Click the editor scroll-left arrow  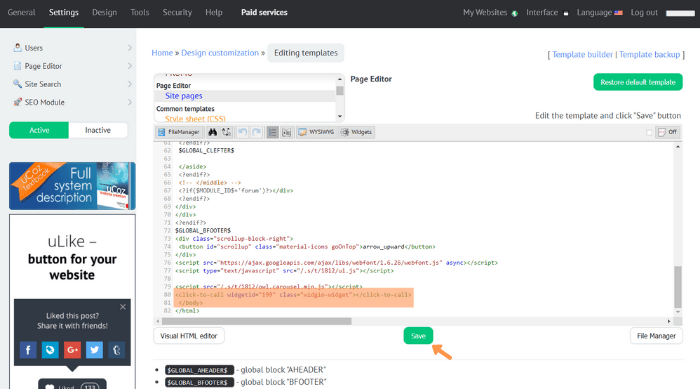pos(158,321)
